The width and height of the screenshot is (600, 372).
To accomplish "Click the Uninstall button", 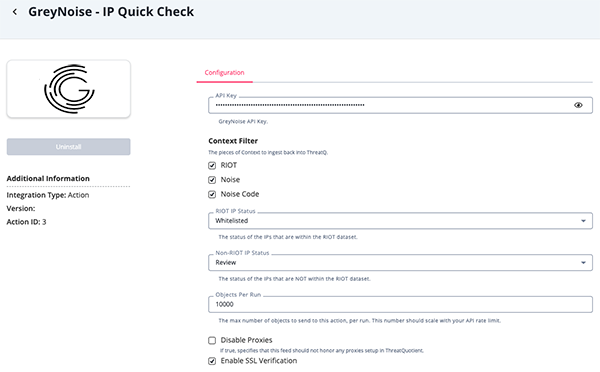I will 68,147.
